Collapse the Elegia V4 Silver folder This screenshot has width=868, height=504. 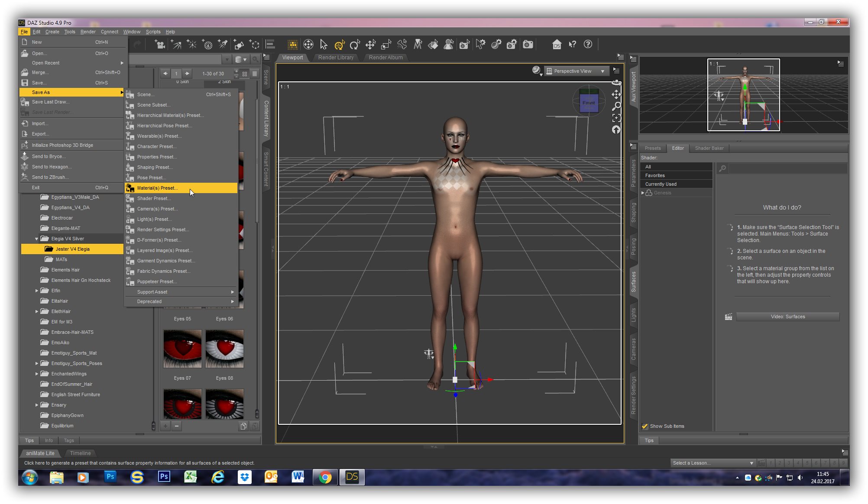(x=36, y=239)
